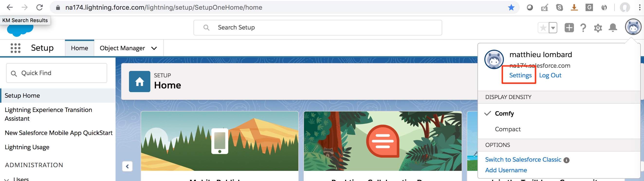Open the orange download extension icon
Image resolution: width=644 pixels, height=181 pixels.
click(574, 8)
